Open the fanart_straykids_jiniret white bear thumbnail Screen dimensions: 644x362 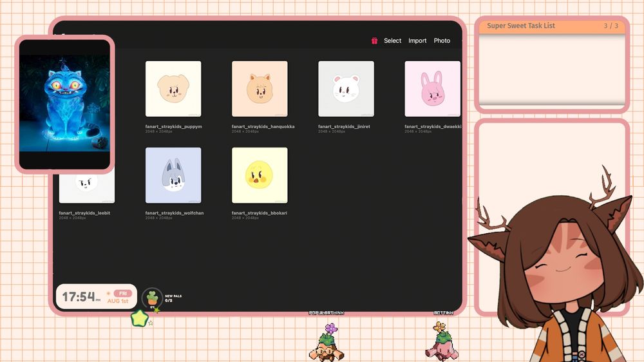[346, 89]
